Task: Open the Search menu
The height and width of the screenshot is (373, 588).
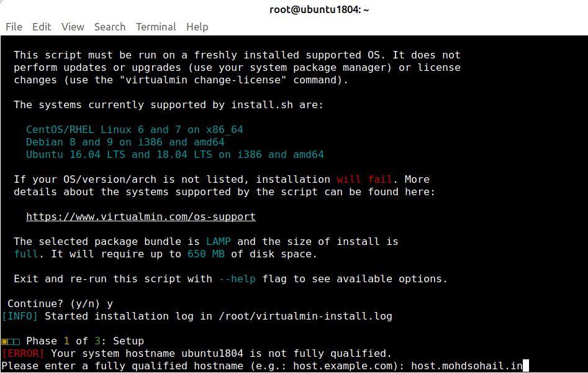Action: 110,27
